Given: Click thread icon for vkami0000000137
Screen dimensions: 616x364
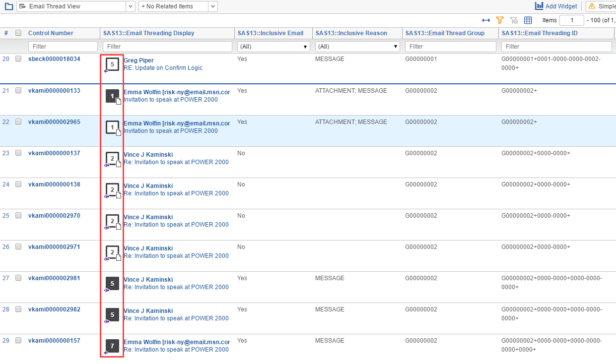Looking at the screenshot, I should (113, 159).
